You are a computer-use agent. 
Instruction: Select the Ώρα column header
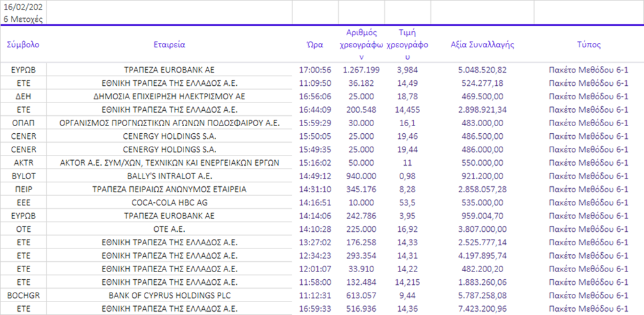(x=315, y=45)
